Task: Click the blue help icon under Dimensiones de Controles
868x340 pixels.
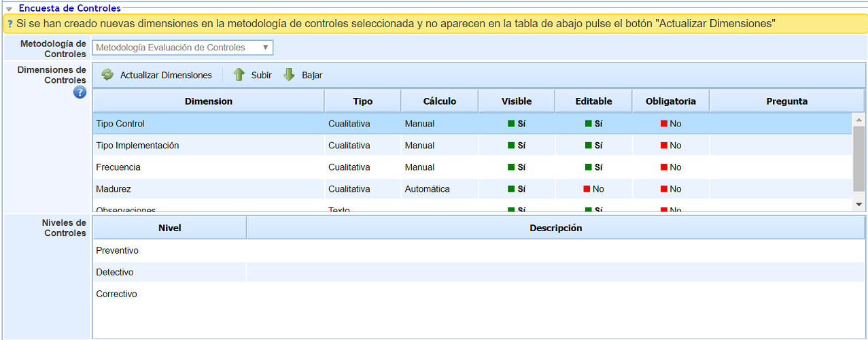Action: click(x=80, y=92)
